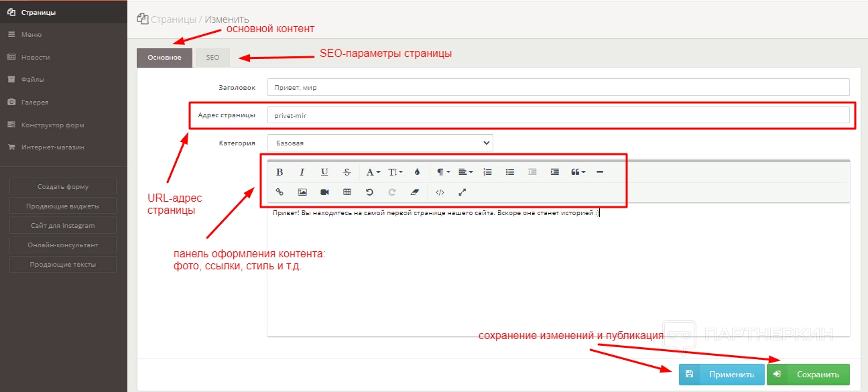Screen dimensions: 868x392
Task: Open the Файлы section
Action: (x=64, y=79)
